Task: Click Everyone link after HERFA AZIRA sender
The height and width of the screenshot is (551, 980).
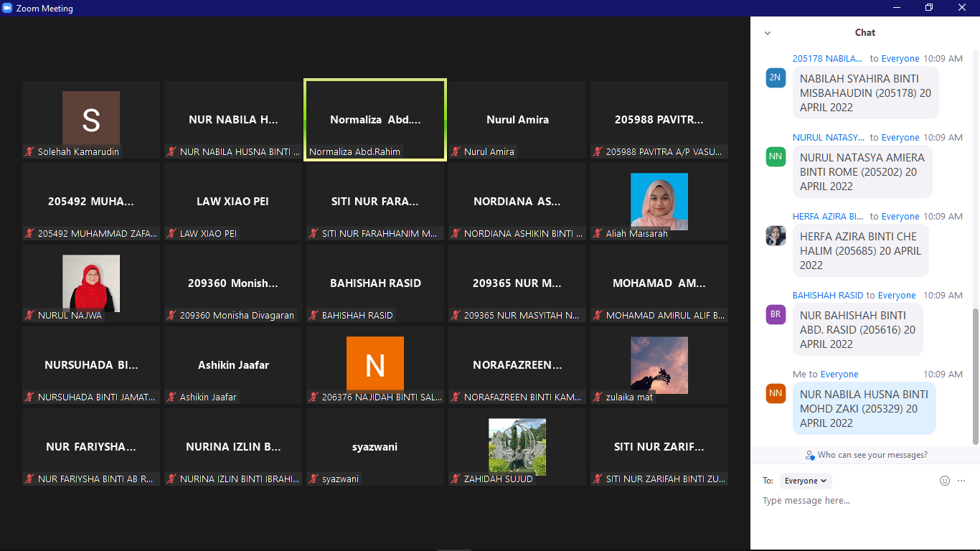Action: tap(900, 217)
